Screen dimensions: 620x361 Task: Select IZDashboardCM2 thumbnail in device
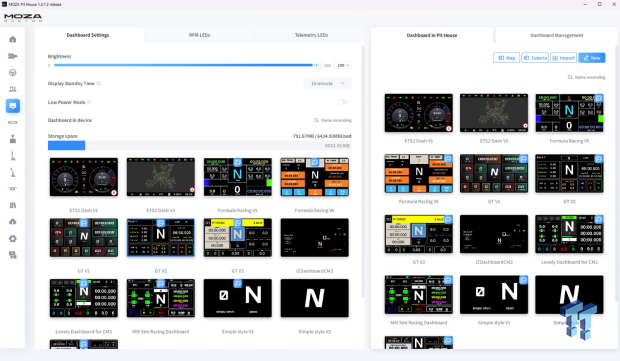point(315,238)
